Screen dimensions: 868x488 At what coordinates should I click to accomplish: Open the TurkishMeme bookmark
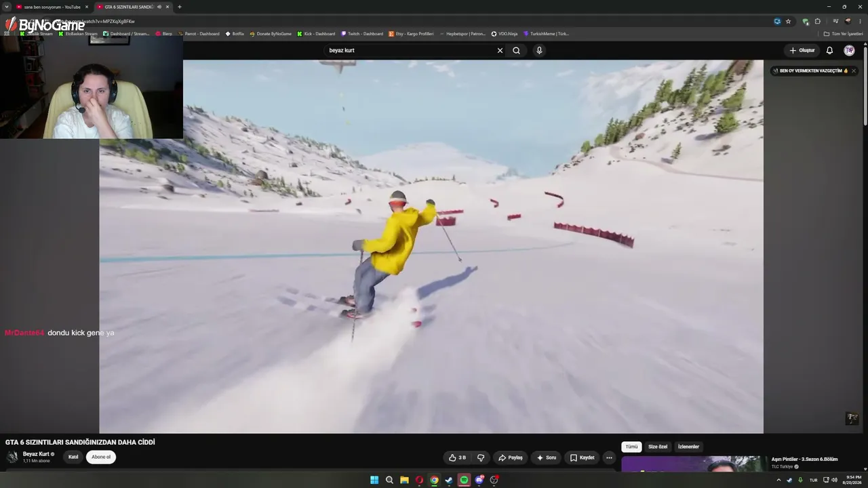pyautogui.click(x=546, y=34)
